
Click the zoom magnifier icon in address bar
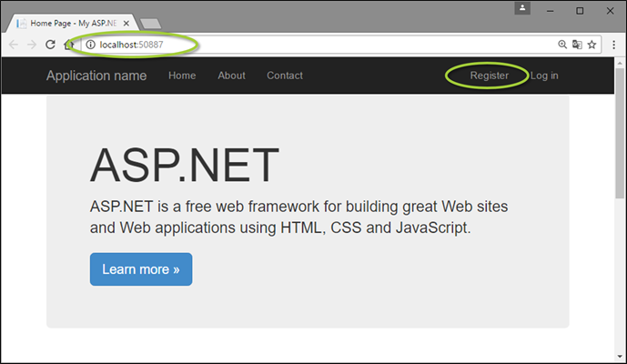coord(562,45)
